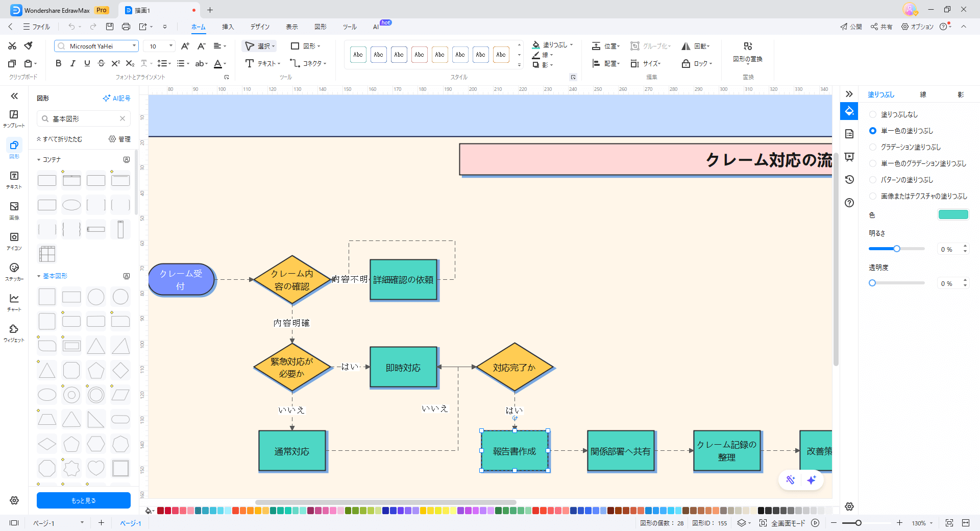Click the eyedropper icon beside color palette

[149, 511]
